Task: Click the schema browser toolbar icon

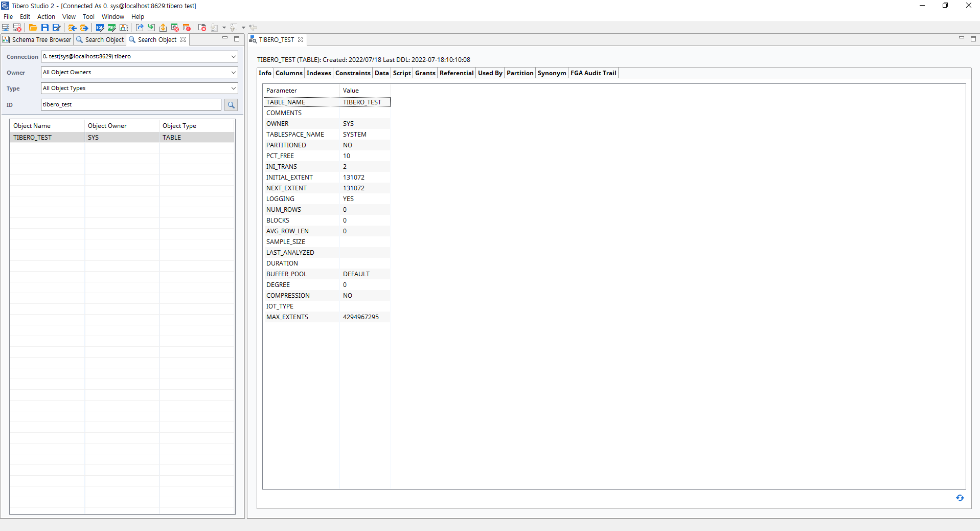Action: 123,28
